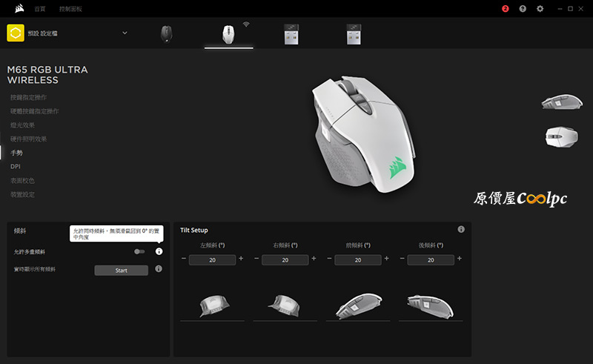This screenshot has width=593, height=364.
Task: Open the 首頁 home tab
Action: tap(40, 9)
